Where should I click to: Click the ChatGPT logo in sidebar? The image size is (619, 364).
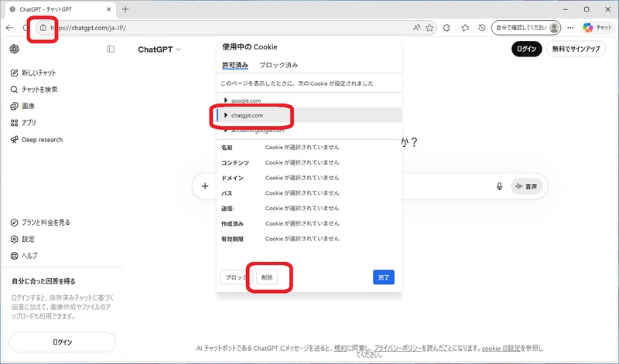point(15,49)
